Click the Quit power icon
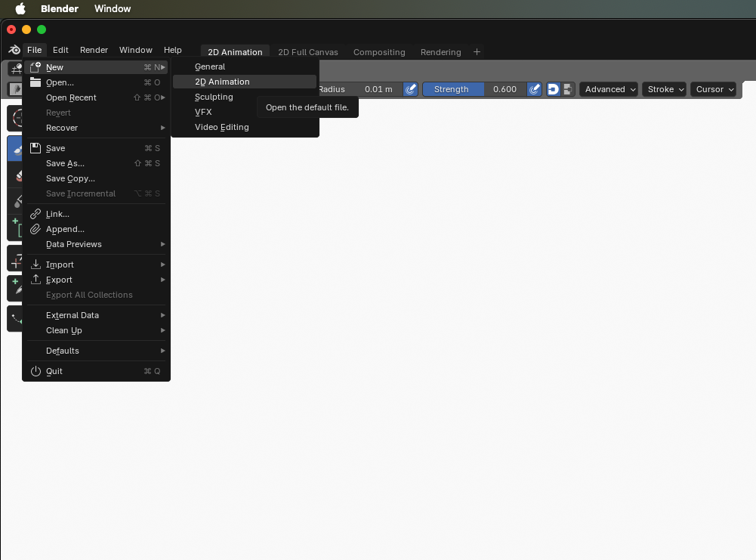The width and height of the screenshot is (756, 560). click(x=35, y=371)
